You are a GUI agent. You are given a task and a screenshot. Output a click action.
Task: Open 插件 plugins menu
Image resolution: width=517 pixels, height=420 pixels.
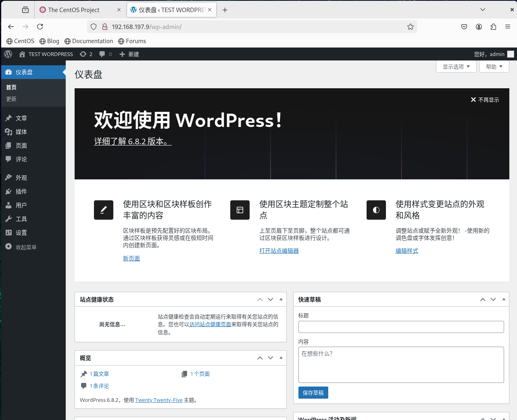point(33,191)
